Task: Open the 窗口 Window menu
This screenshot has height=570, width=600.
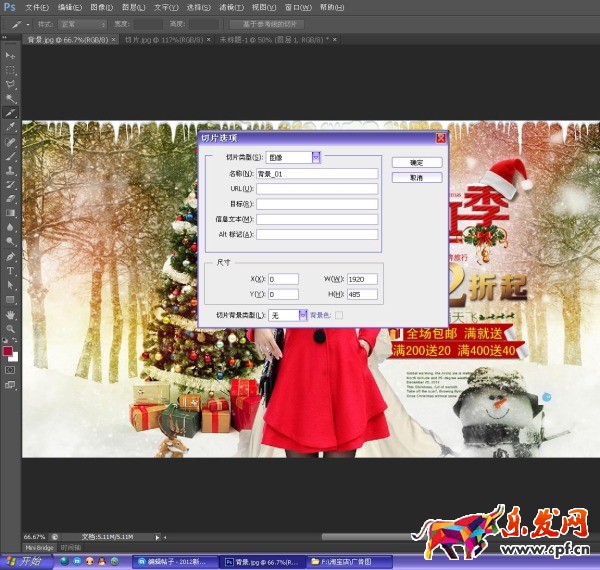Action: tap(298, 7)
